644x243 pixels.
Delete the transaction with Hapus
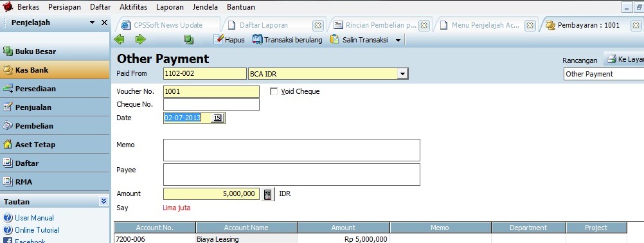(229, 40)
